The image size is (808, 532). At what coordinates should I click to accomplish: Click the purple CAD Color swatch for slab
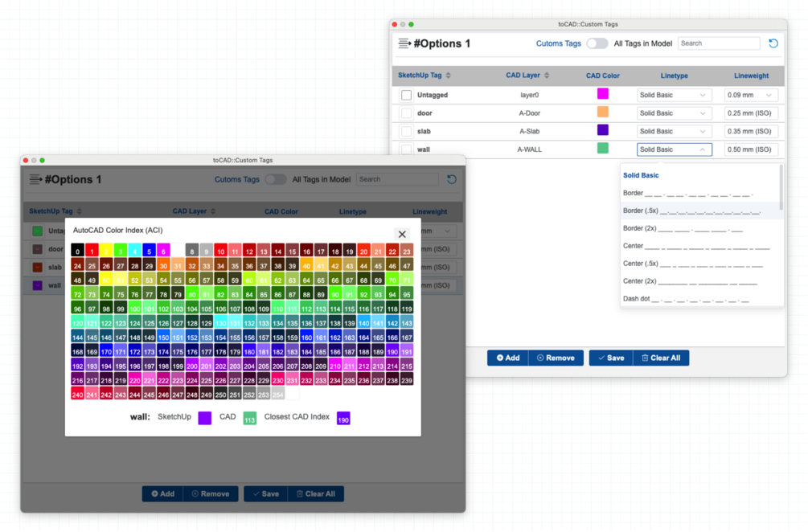(602, 129)
